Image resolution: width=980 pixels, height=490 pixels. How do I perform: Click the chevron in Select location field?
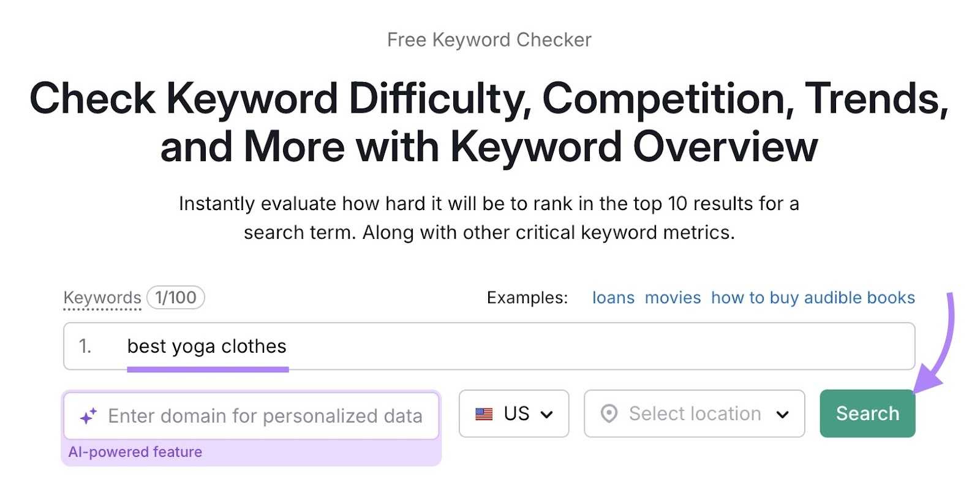pyautogui.click(x=784, y=414)
